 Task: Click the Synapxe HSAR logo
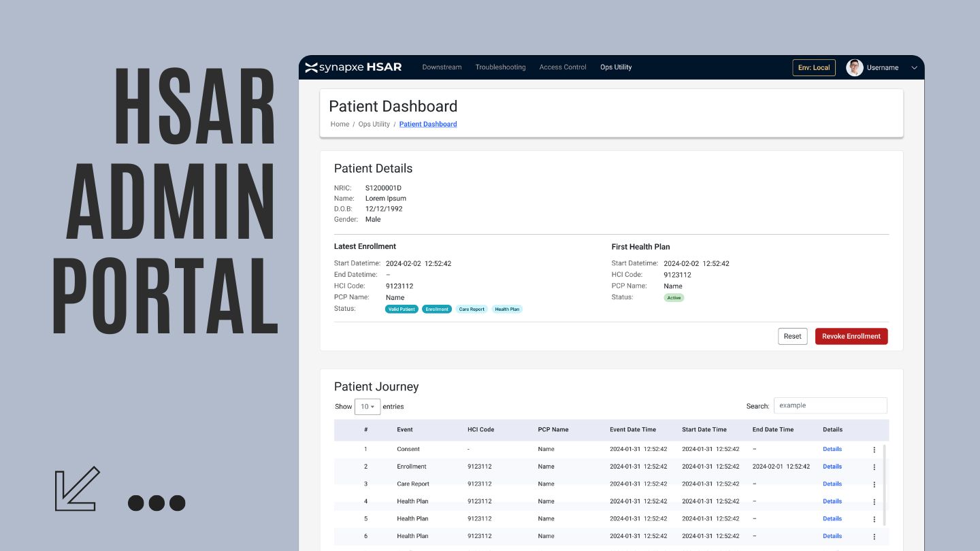click(354, 67)
